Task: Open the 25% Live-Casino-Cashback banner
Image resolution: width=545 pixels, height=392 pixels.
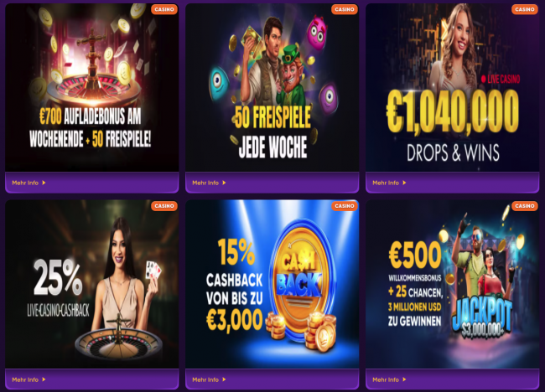Action: point(91,284)
